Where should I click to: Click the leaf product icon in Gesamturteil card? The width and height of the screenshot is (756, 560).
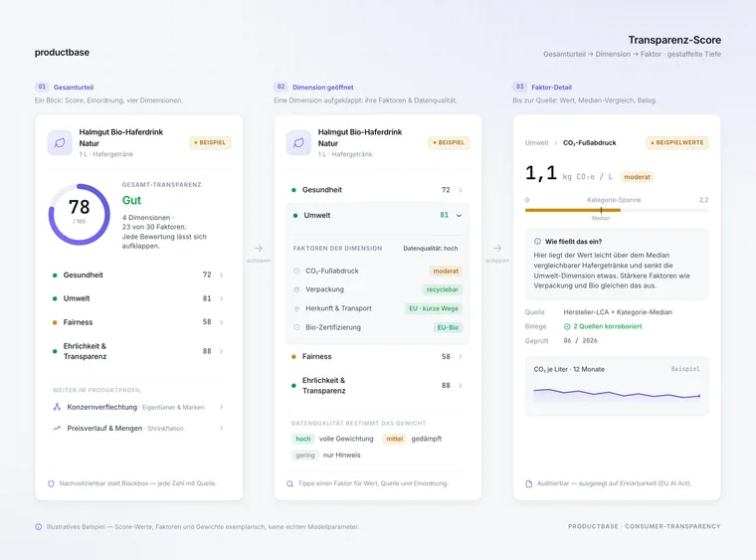point(60,142)
